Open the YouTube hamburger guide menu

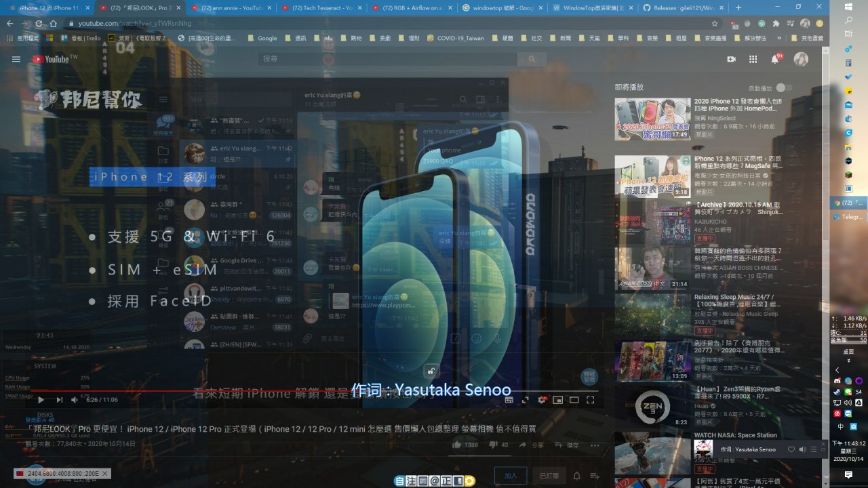pos(16,59)
